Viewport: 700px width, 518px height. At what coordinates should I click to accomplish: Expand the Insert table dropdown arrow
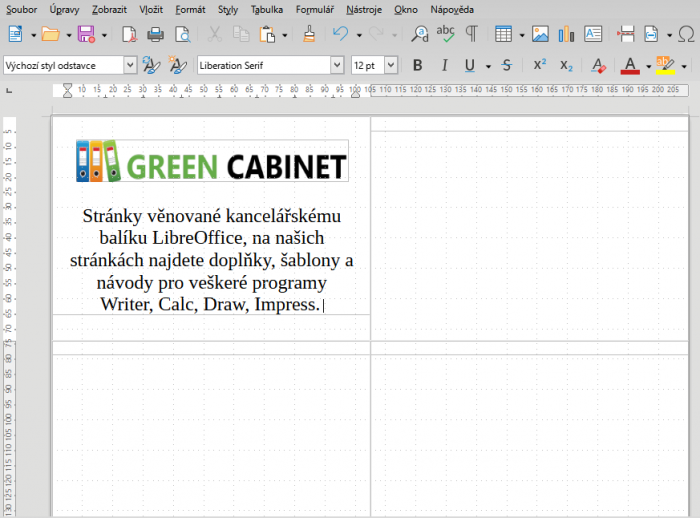click(x=521, y=35)
